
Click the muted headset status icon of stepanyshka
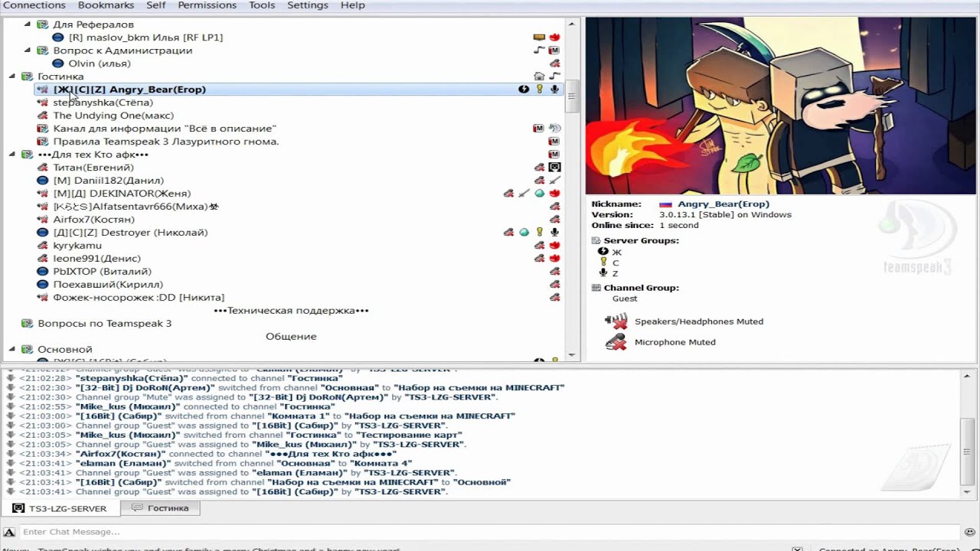pyautogui.click(x=42, y=103)
